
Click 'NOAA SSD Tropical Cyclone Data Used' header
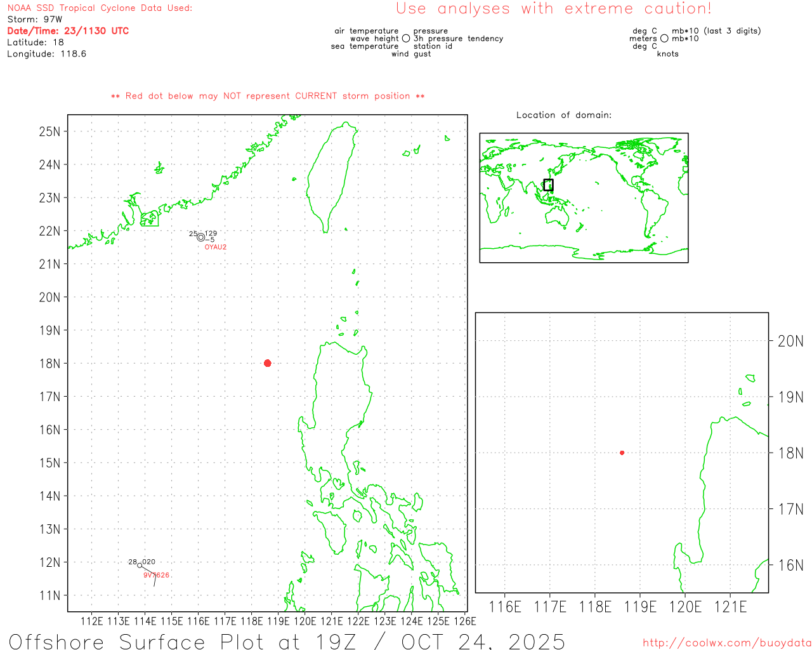[x=100, y=8]
